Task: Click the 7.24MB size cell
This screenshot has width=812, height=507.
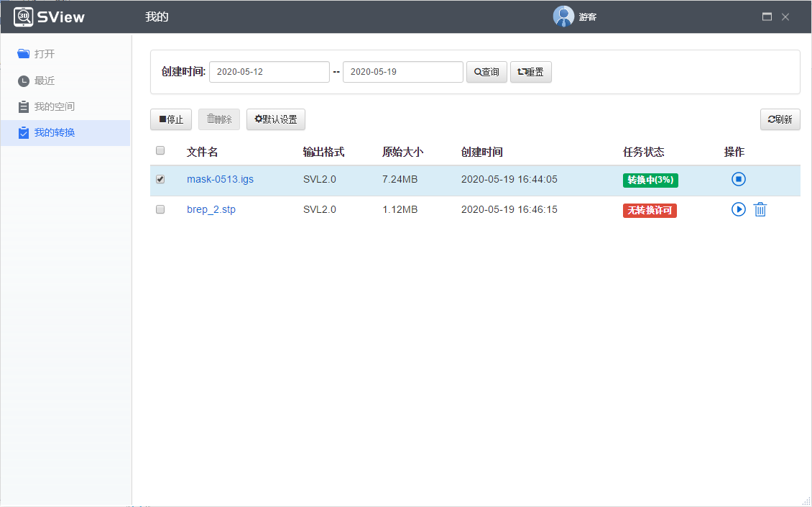Action: coord(400,179)
